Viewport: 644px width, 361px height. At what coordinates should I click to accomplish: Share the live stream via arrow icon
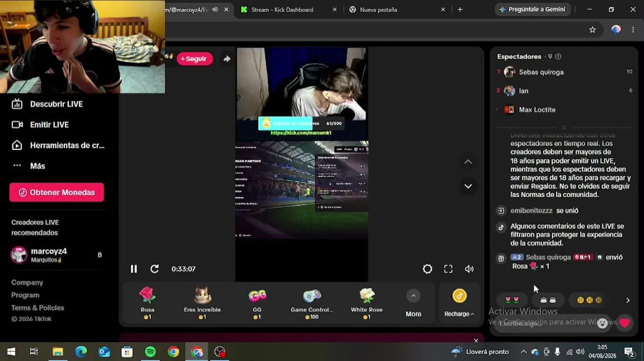click(227, 59)
